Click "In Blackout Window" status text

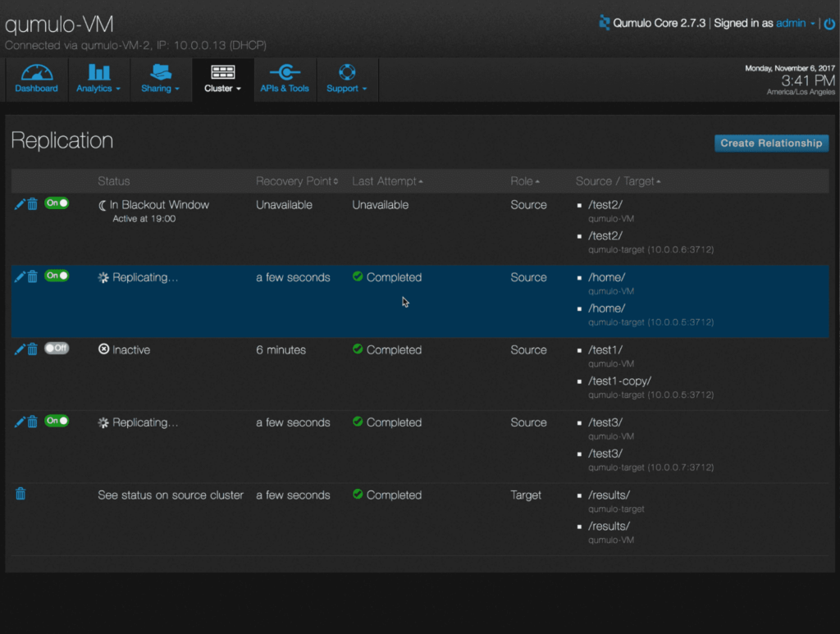[159, 204]
